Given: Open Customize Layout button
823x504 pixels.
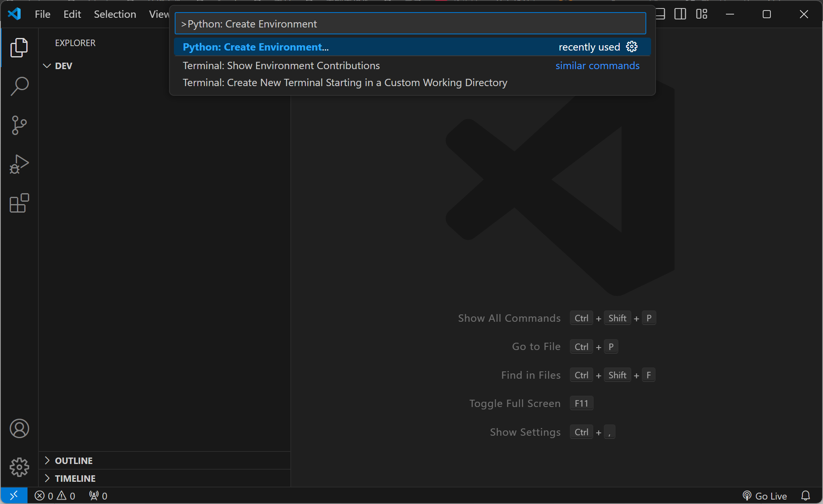Looking at the screenshot, I should click(702, 14).
